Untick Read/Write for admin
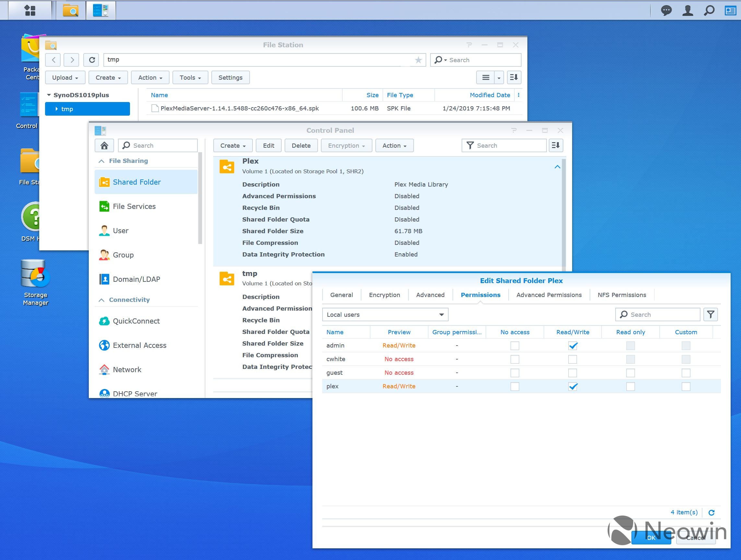The image size is (741, 560). tap(573, 346)
